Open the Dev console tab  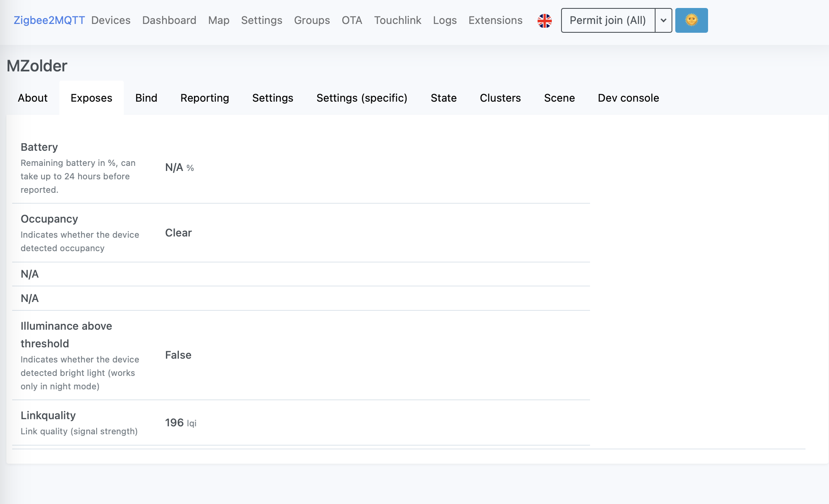pos(628,98)
